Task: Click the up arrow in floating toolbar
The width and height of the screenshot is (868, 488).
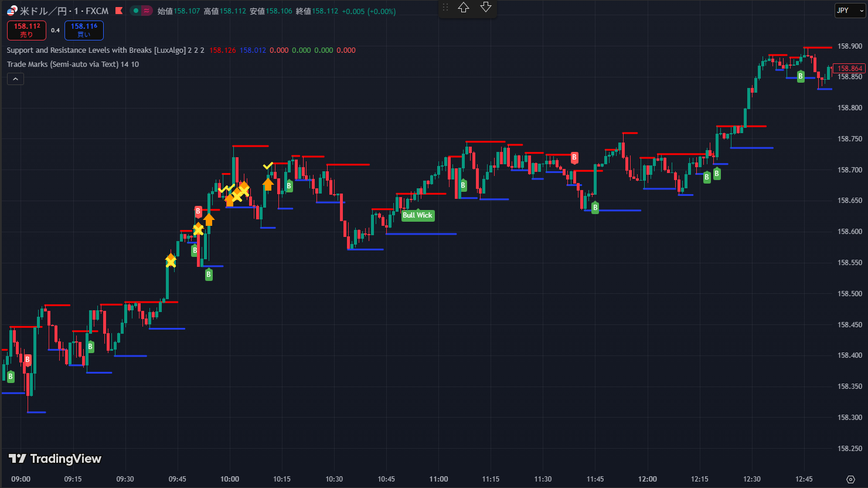Action: [x=464, y=8]
